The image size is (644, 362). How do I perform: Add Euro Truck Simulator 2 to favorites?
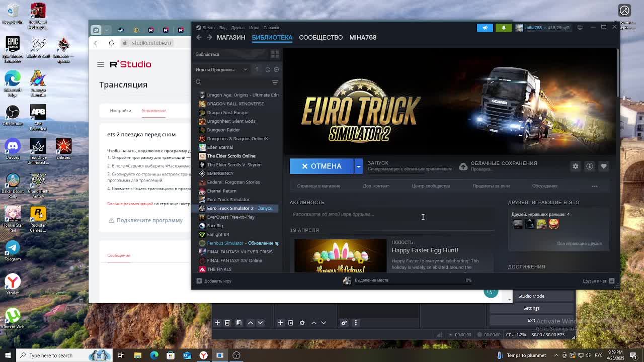604,166
